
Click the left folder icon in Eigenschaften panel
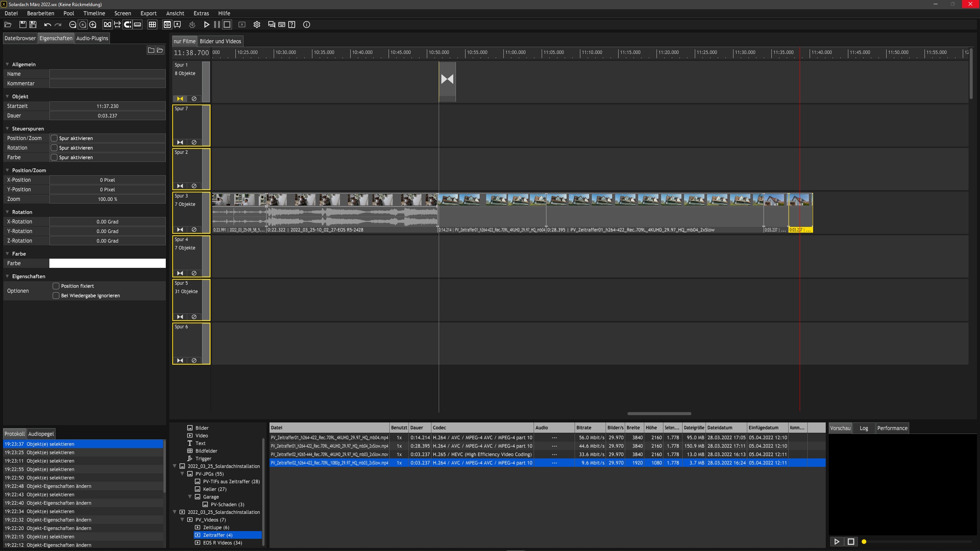click(151, 50)
